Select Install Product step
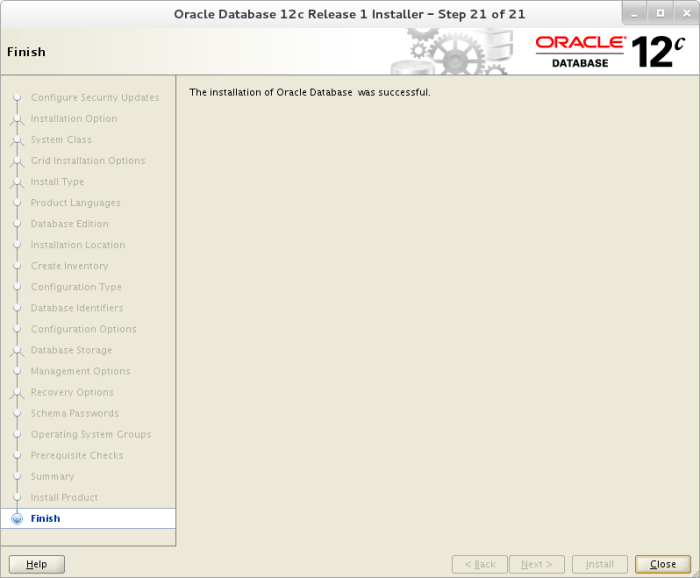 point(64,497)
